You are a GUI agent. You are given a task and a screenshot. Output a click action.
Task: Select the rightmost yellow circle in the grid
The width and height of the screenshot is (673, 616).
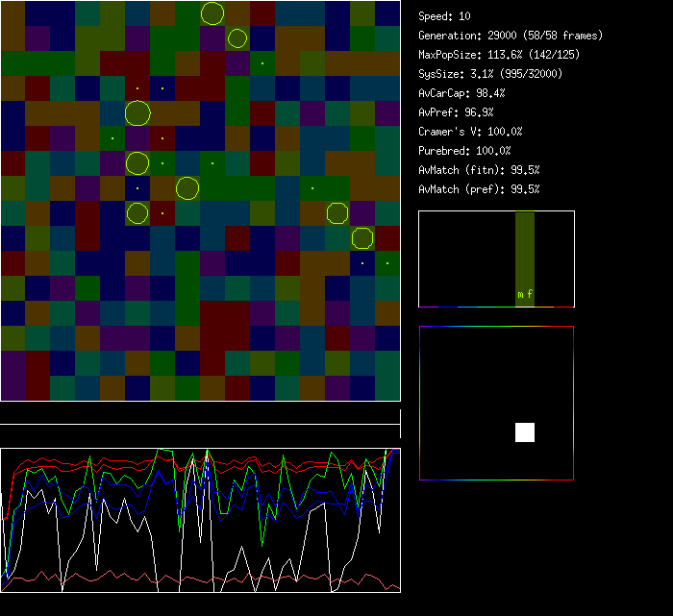[x=361, y=237]
